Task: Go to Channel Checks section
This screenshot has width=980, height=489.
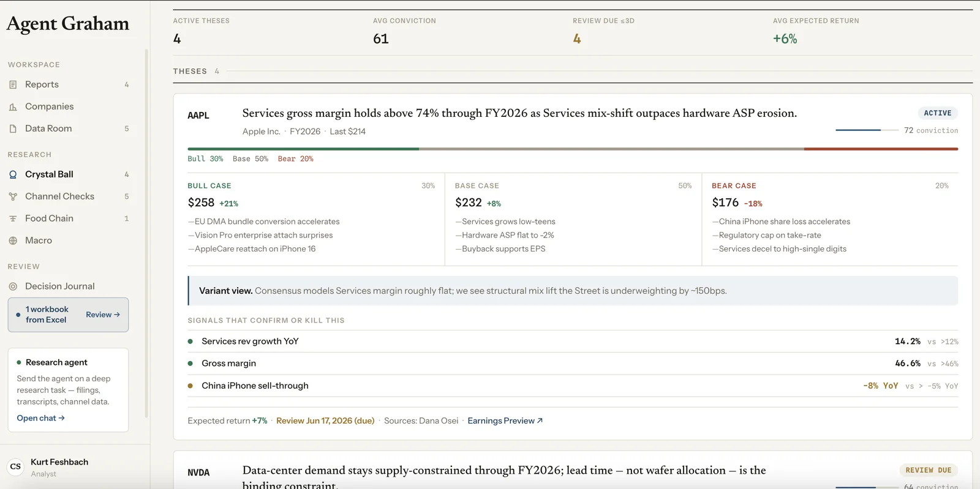Action: 69,196
